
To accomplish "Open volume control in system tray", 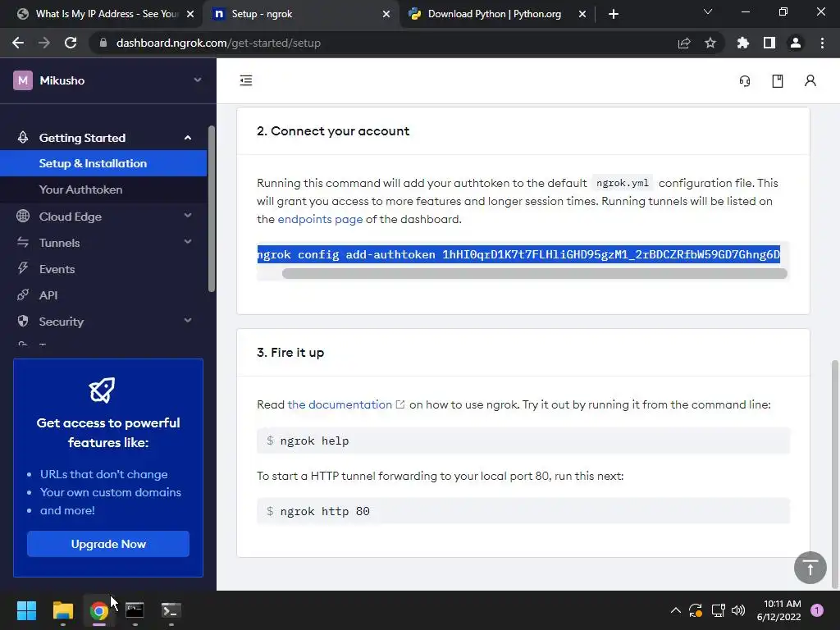I will click(738, 610).
